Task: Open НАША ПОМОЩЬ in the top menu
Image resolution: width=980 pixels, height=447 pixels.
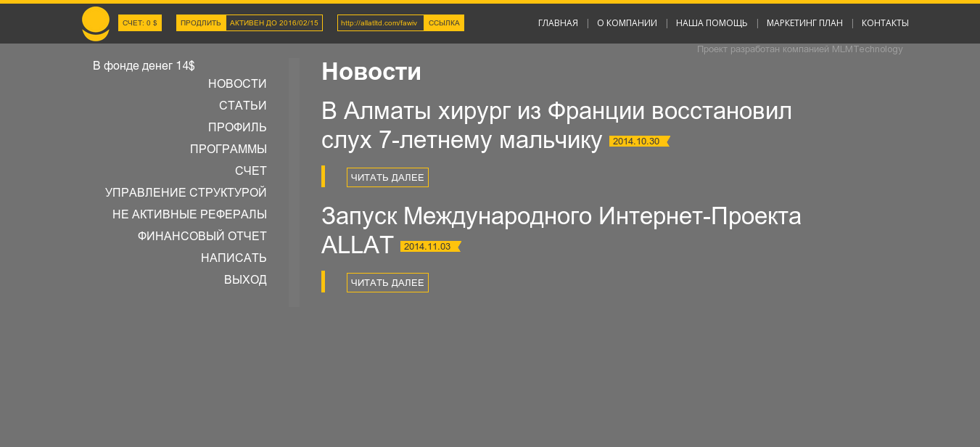Action: pos(712,23)
